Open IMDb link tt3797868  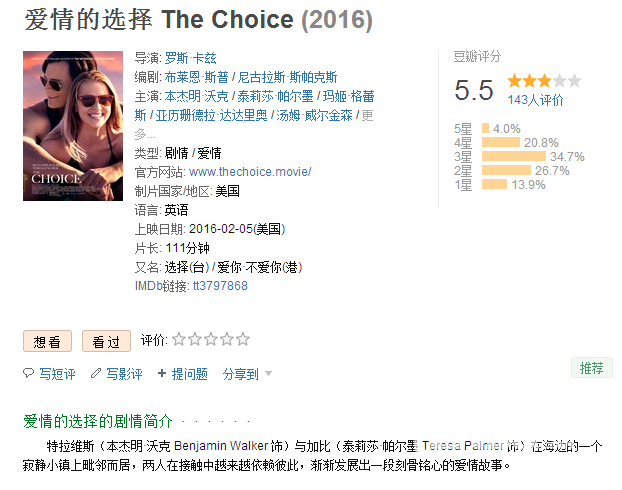coord(220,286)
